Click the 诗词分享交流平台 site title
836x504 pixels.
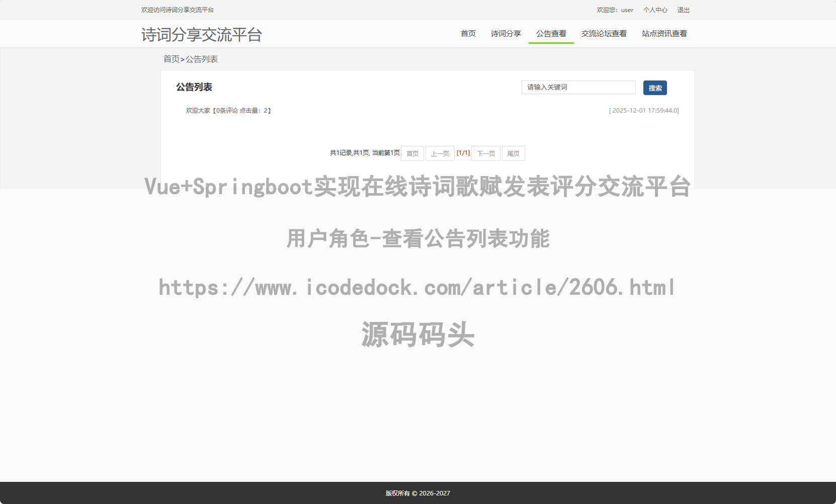click(201, 35)
